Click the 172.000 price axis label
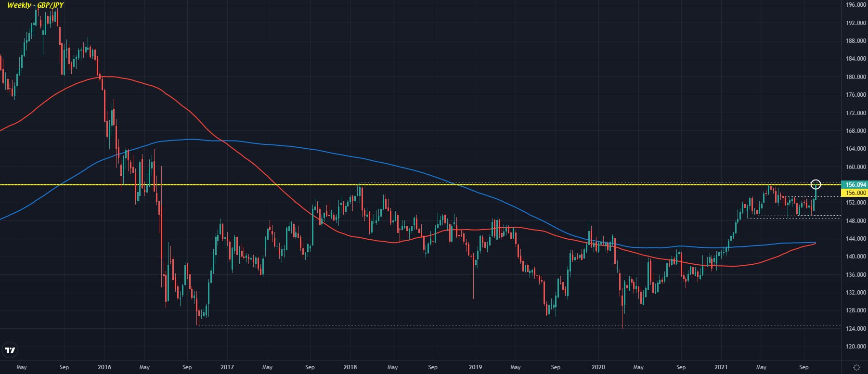The image size is (868, 374). tap(856, 113)
